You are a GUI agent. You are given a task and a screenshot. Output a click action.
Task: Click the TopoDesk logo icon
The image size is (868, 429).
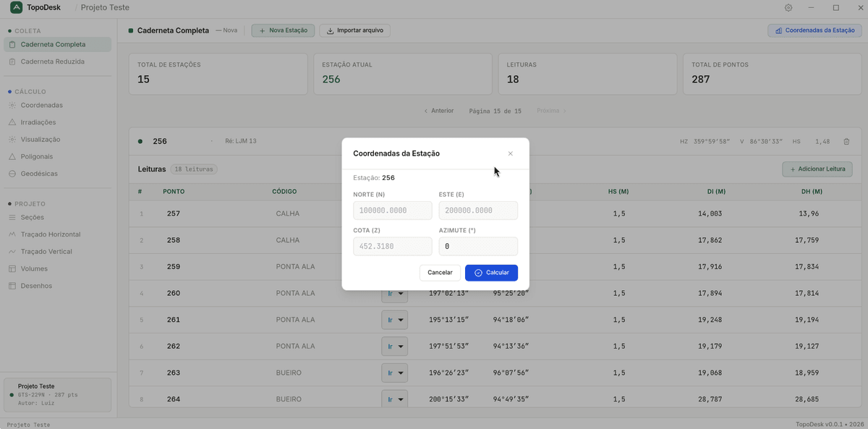[16, 7]
